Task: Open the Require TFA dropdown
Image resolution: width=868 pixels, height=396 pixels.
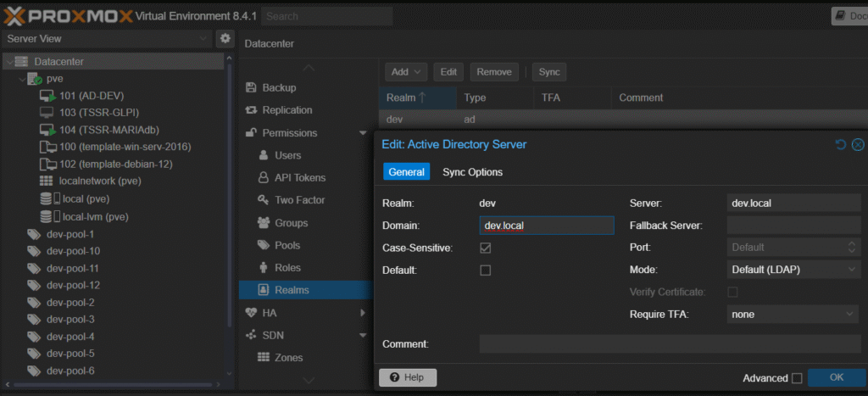Action: (x=793, y=315)
